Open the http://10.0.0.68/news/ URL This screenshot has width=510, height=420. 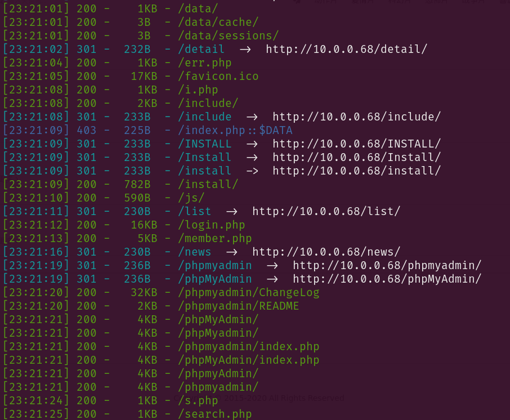[x=326, y=252]
